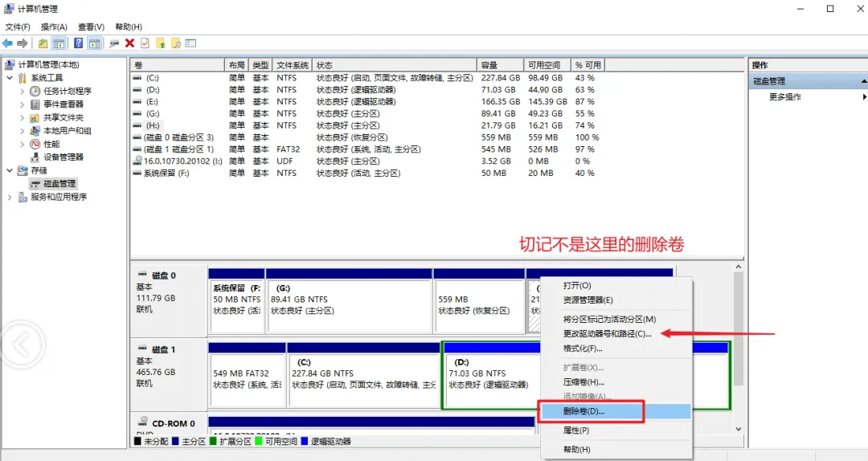Viewport: 868px width, 461px height.
Task: Click the folder with magnifier icon
Action: pos(176,43)
